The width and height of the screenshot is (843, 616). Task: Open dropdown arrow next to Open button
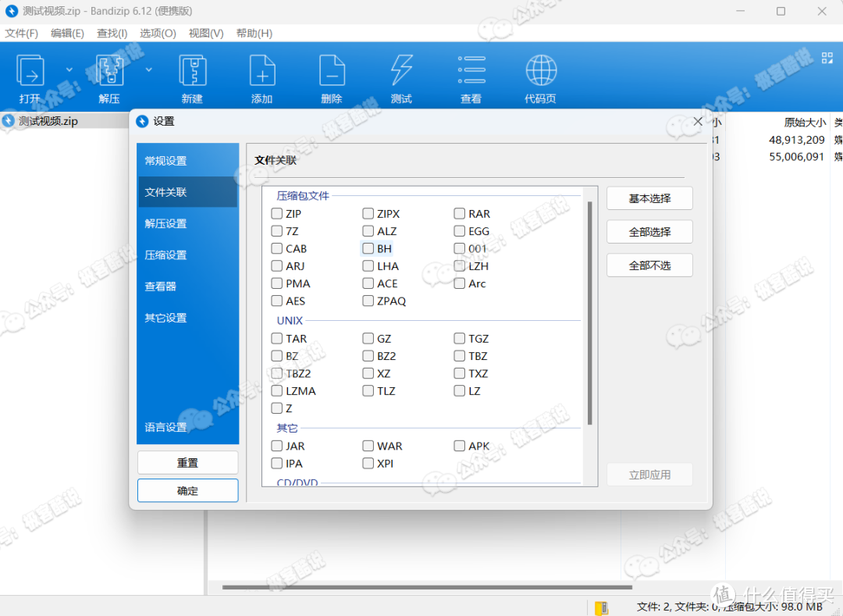[69, 70]
